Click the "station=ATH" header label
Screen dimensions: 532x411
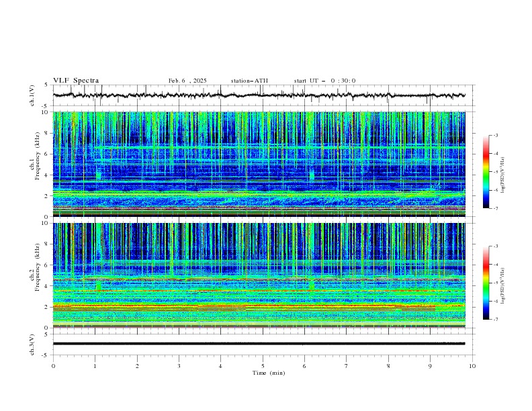(x=249, y=81)
